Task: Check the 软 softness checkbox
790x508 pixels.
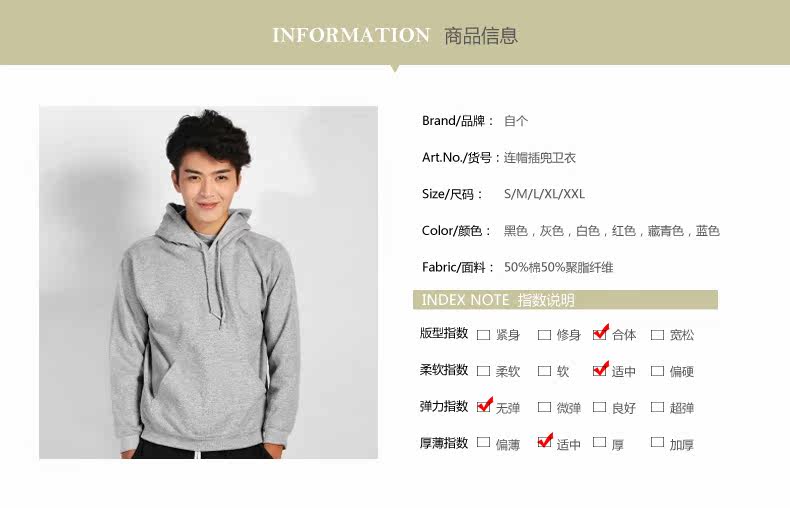Action: [544, 371]
